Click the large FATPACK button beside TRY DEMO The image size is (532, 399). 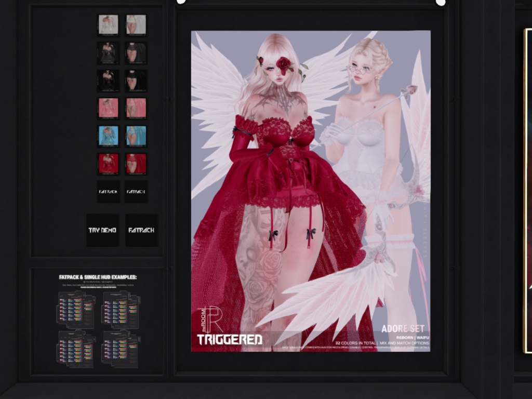click(141, 230)
